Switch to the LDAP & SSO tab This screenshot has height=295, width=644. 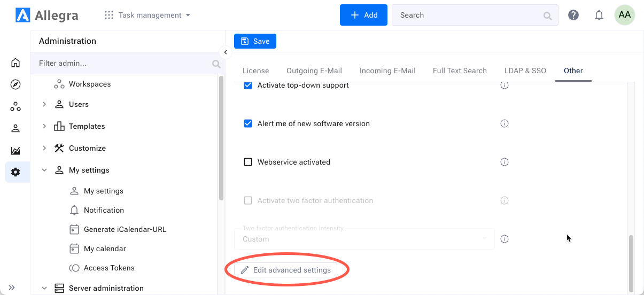point(525,71)
